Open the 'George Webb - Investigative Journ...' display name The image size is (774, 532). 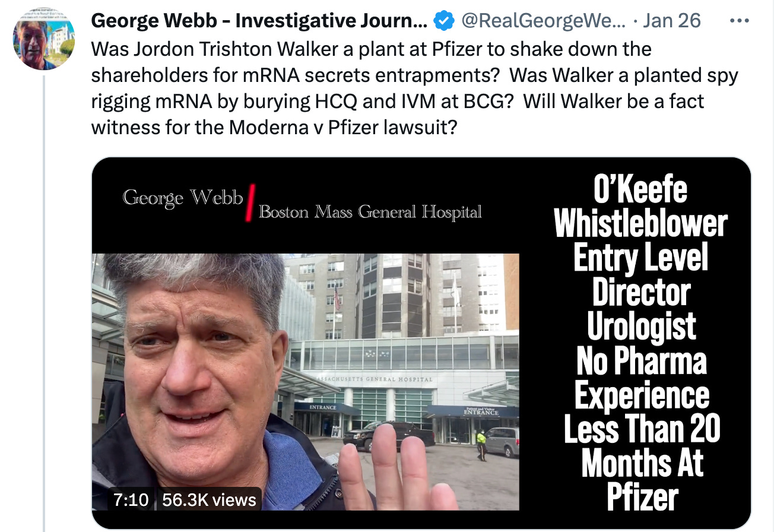[259, 21]
